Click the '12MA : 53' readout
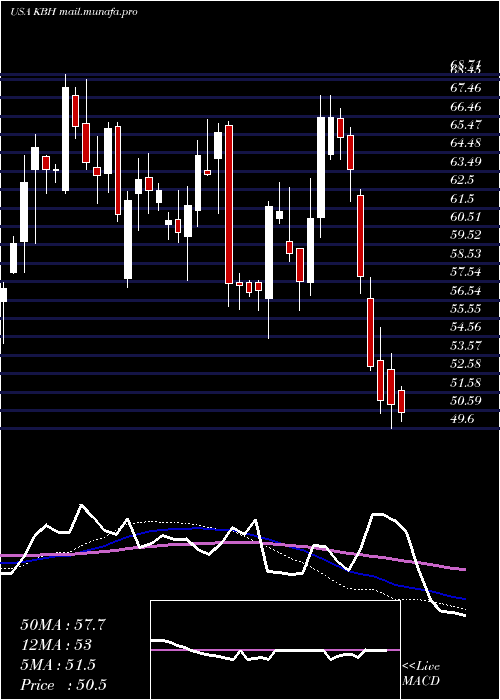This screenshot has height=700, width=500. click(x=56, y=645)
